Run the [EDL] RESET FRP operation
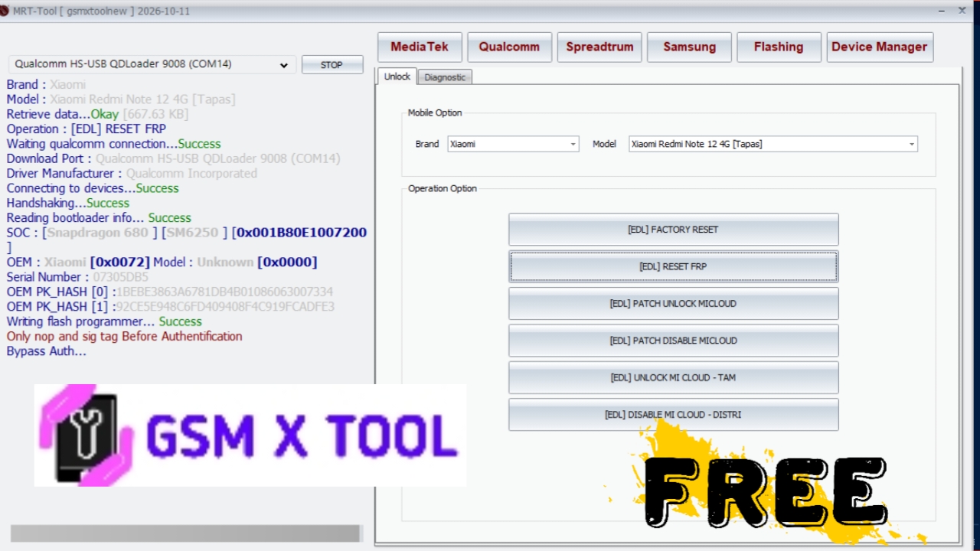Viewport: 980px width, 551px height. click(673, 267)
